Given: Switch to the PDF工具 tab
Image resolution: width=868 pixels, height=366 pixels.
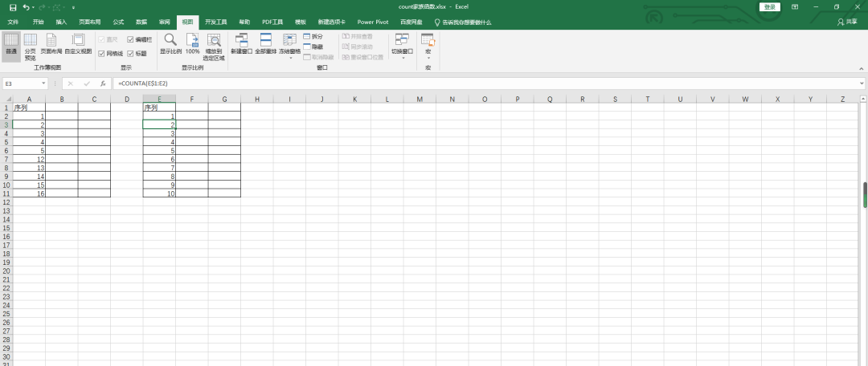Looking at the screenshot, I should pyautogui.click(x=272, y=22).
